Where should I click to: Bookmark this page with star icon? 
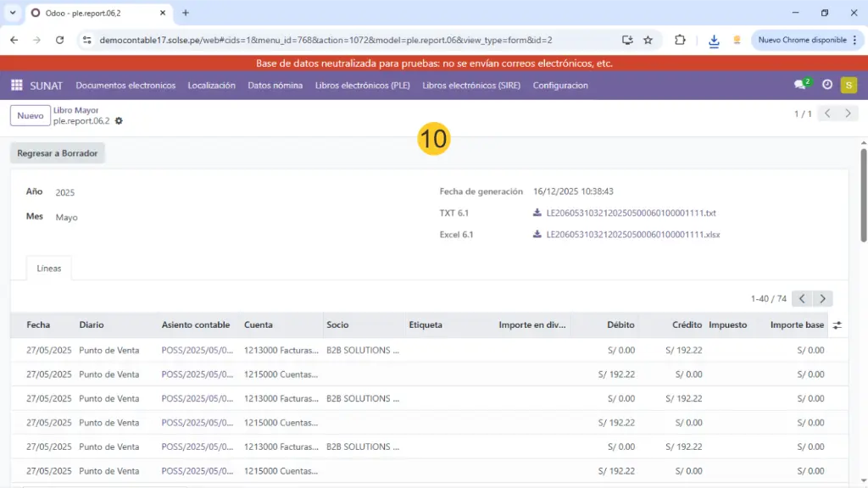pos(648,40)
